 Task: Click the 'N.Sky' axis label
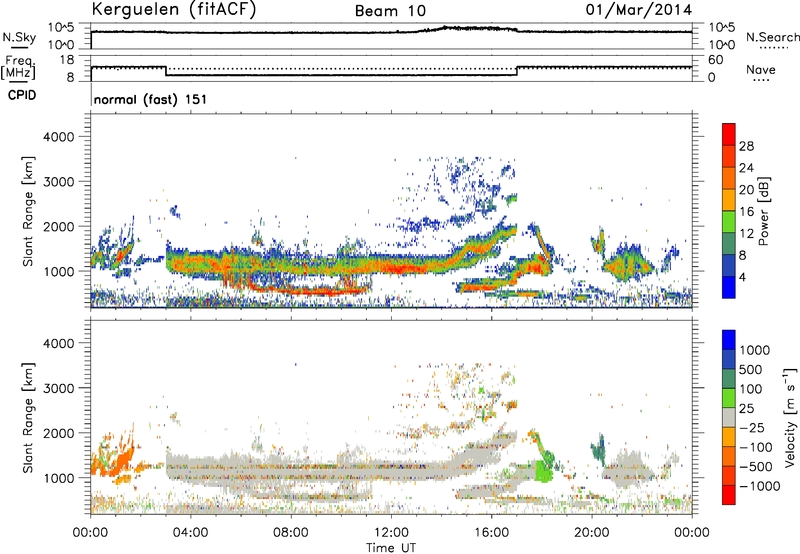pos(19,37)
